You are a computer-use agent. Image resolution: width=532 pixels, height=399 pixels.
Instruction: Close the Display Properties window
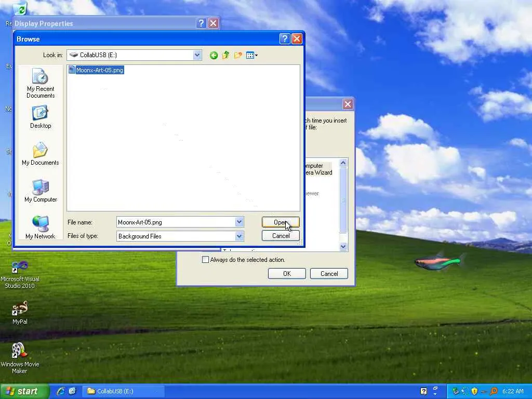pos(213,23)
